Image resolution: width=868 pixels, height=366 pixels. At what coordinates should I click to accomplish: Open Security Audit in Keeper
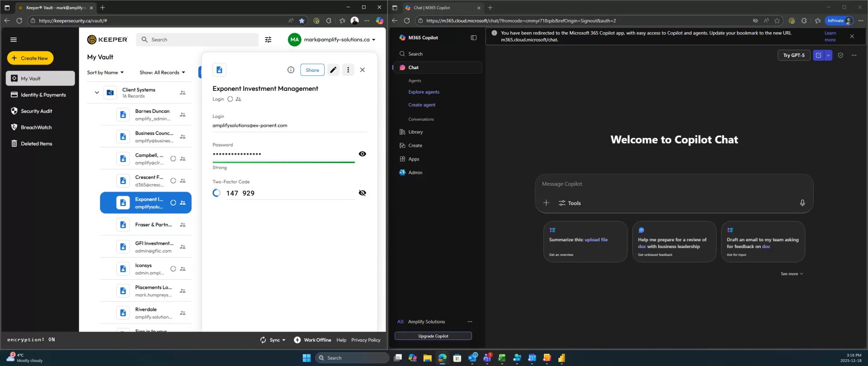[40, 111]
